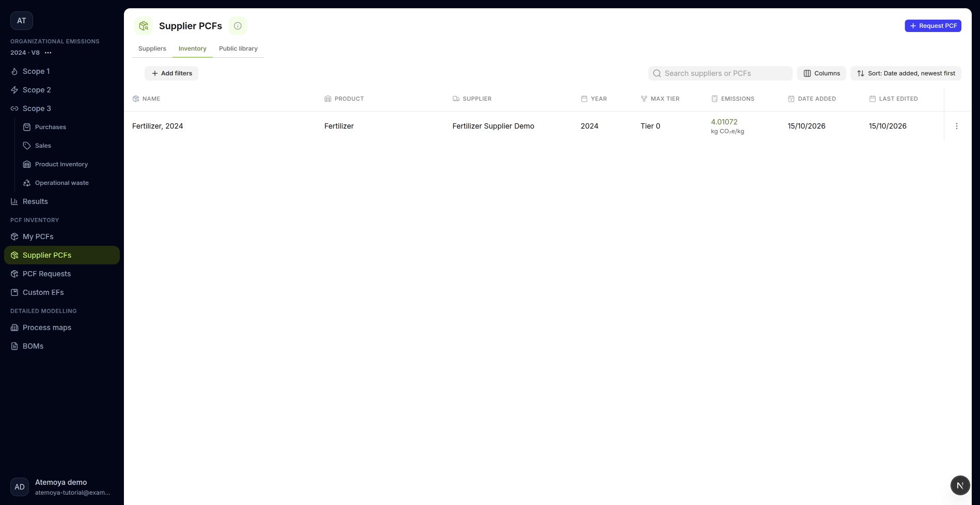The height and width of the screenshot is (505, 980).
Task: Open PCF Requests
Action: point(62,274)
